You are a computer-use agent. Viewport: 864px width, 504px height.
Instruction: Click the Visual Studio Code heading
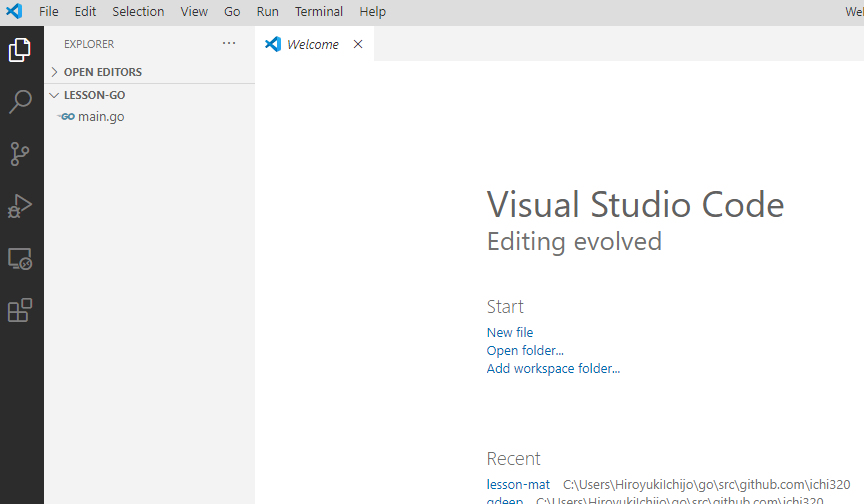pyautogui.click(x=635, y=205)
